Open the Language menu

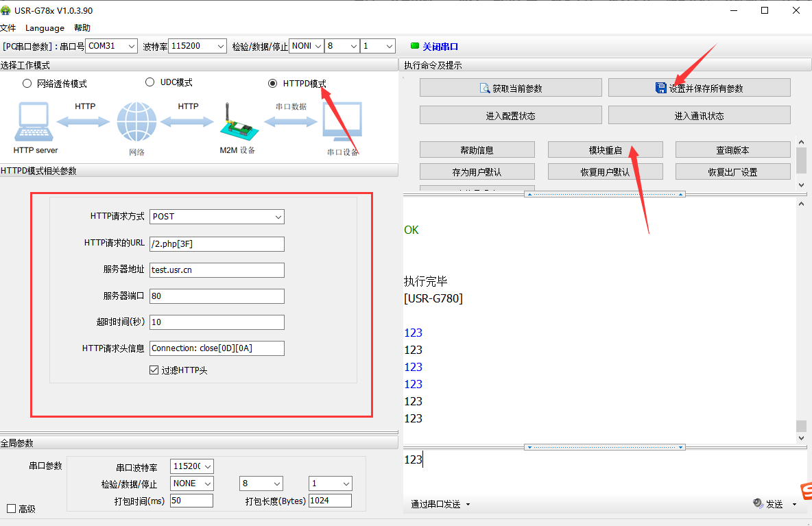[45, 28]
